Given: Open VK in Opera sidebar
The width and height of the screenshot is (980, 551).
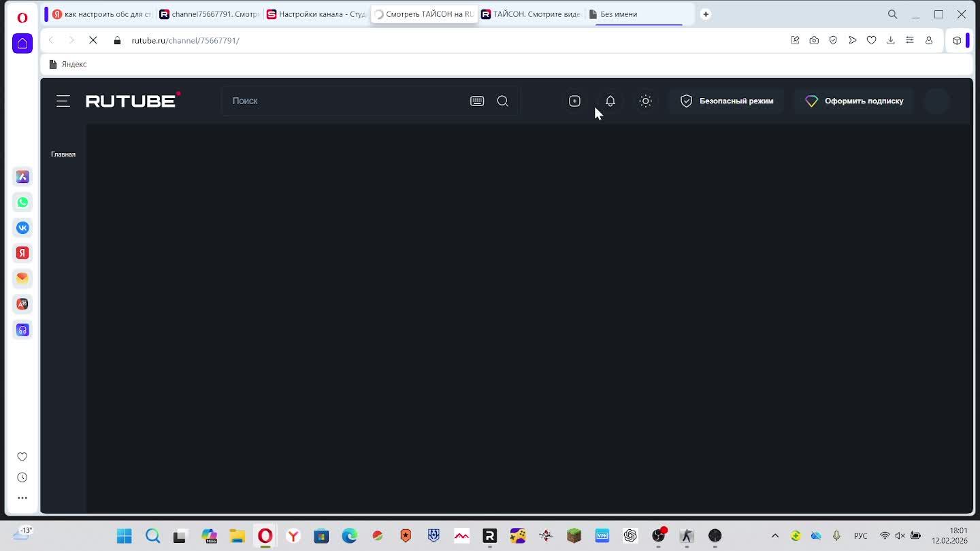Looking at the screenshot, I should point(22,228).
